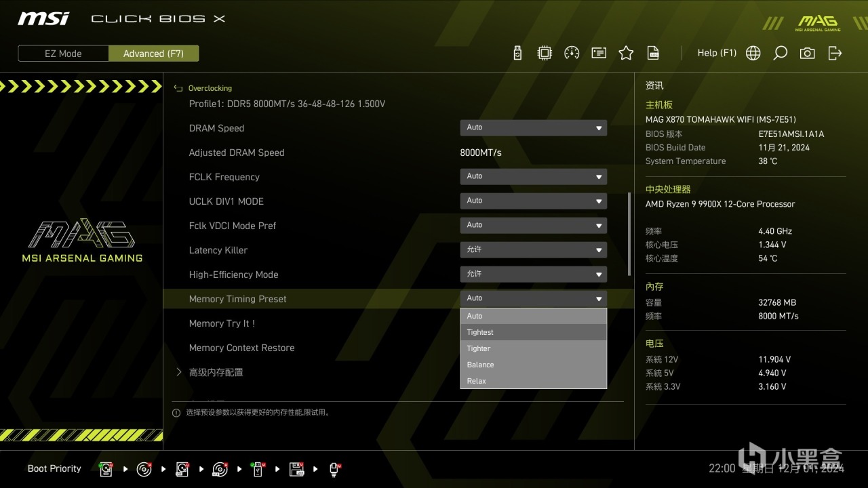Click the Memory Timing Preset label
Image resolution: width=868 pixels, height=488 pixels.
click(237, 299)
